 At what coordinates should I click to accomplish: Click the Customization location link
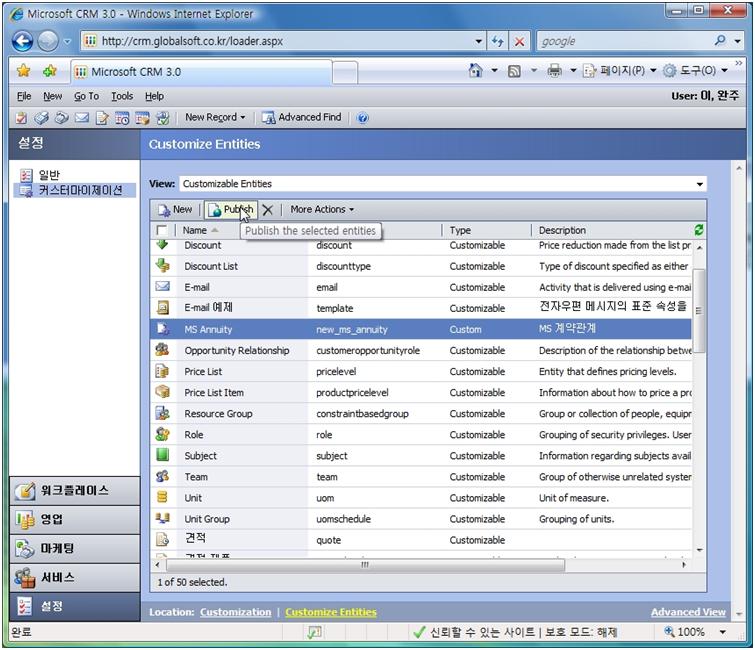click(x=235, y=612)
